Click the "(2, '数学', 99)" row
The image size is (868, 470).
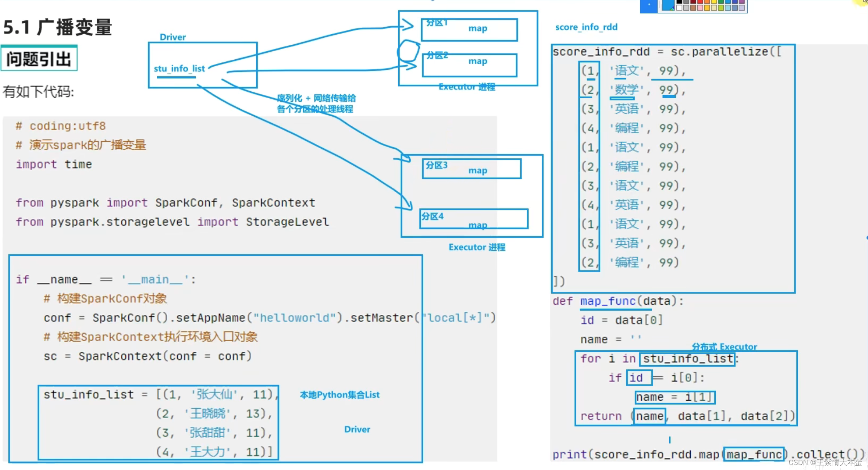point(634,90)
